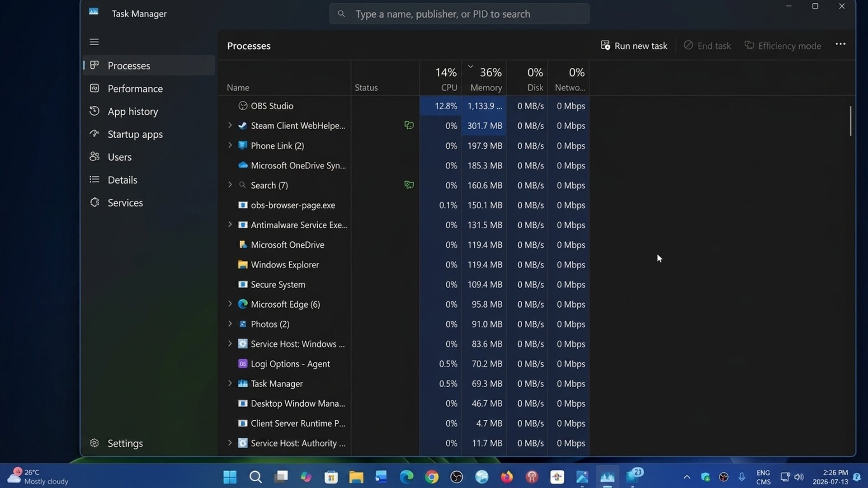Click the Phone Link app icon

pyautogui.click(x=243, y=145)
